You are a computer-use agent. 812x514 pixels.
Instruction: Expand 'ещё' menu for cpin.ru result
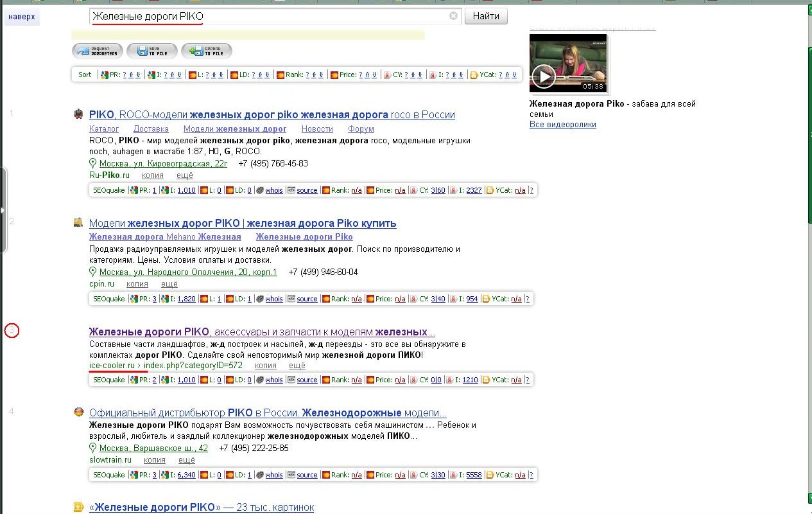(169, 284)
